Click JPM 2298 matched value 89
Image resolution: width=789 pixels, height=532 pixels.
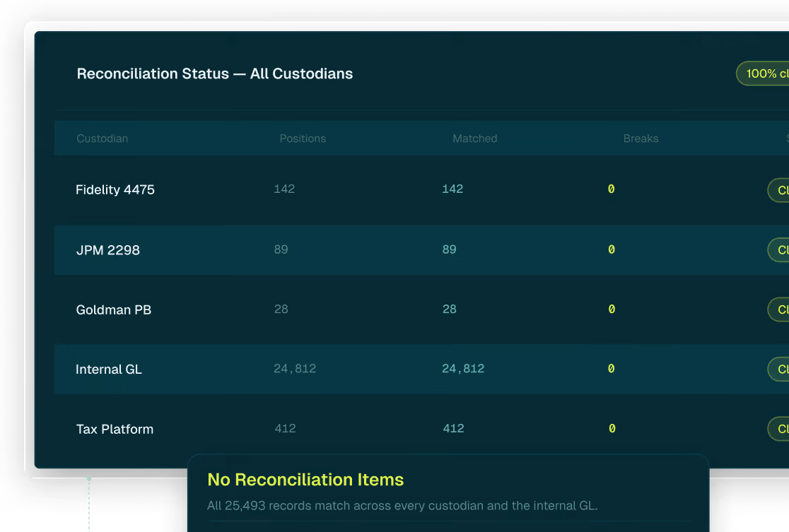[450, 249]
